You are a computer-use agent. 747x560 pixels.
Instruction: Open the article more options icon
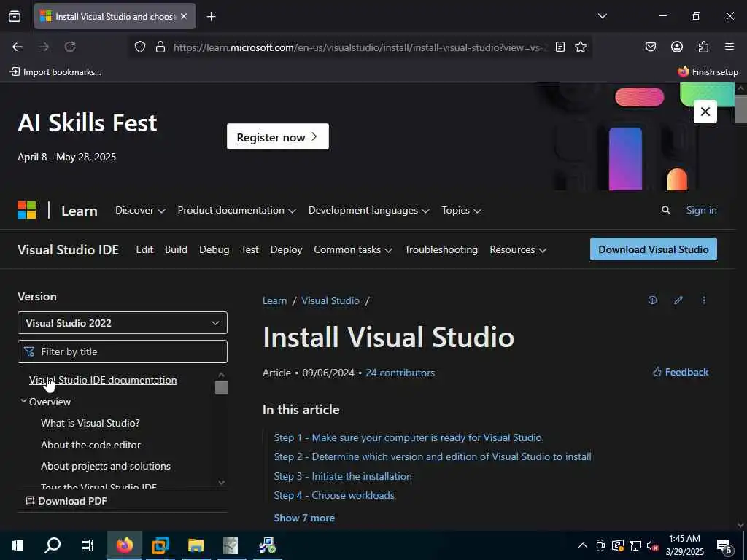pyautogui.click(x=704, y=300)
